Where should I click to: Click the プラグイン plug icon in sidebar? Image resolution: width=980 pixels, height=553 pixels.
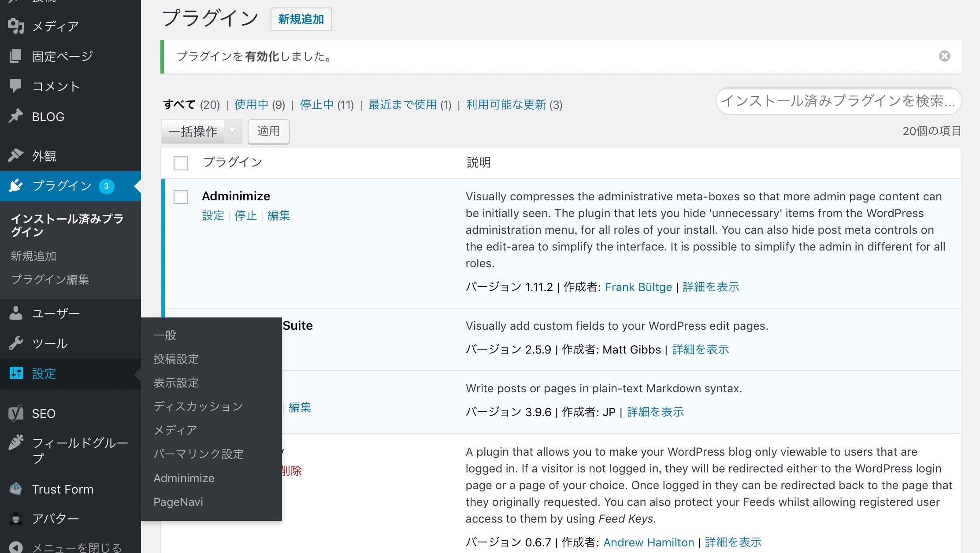click(x=16, y=186)
